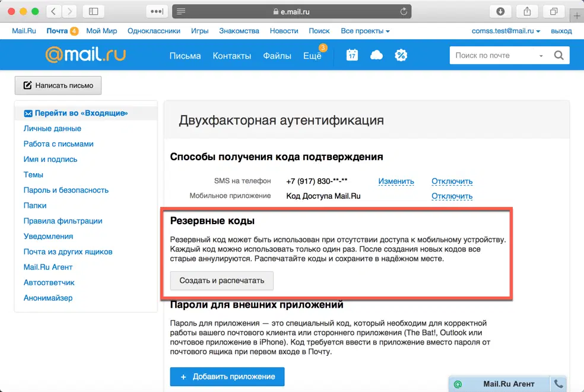Open Игры link
584x392 pixels.
pos(199,31)
